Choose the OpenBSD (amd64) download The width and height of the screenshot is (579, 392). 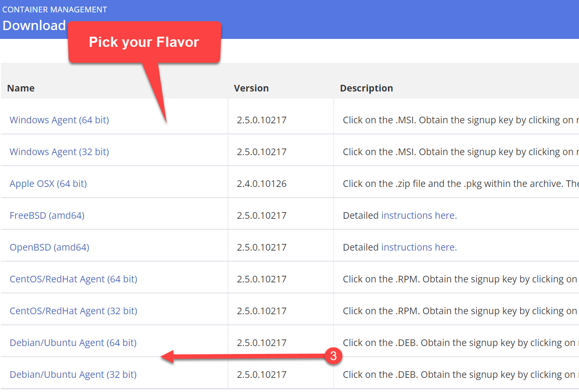coord(50,247)
